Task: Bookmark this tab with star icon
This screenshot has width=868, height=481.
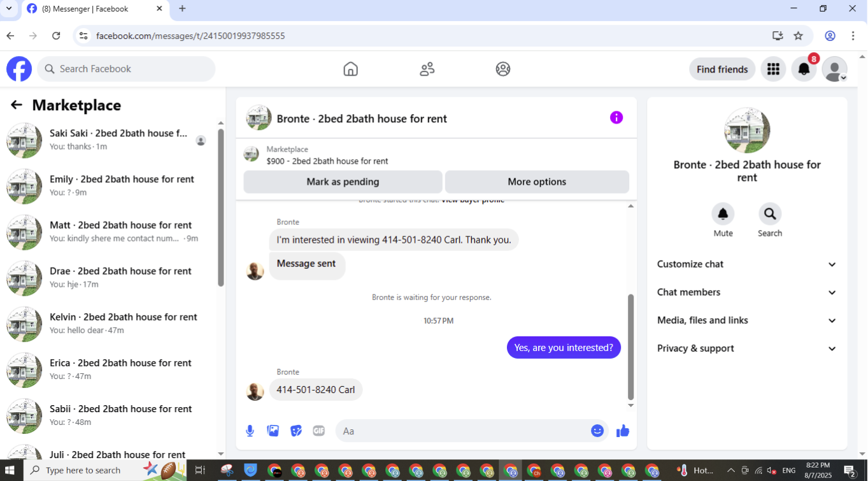Action: coord(799,36)
